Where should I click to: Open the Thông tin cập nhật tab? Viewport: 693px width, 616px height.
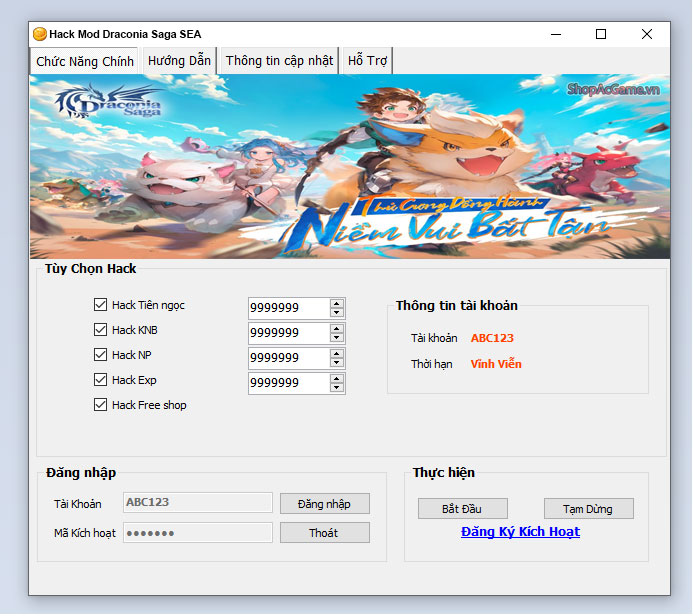279,61
